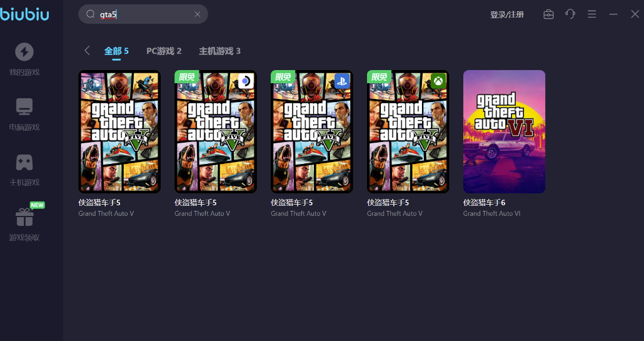Open PC games monitor icon in sidebar
Screen dimensions: 644x341
24,107
